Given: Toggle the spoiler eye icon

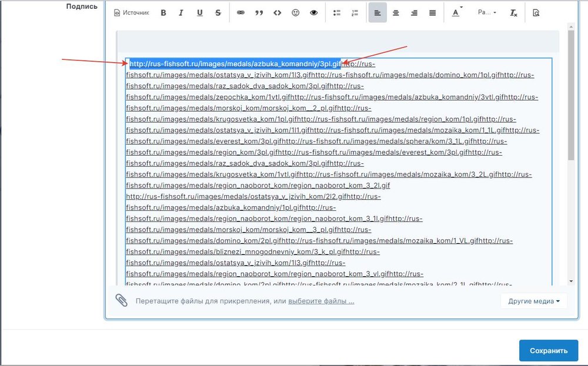Looking at the screenshot, I should pyautogui.click(x=314, y=12).
